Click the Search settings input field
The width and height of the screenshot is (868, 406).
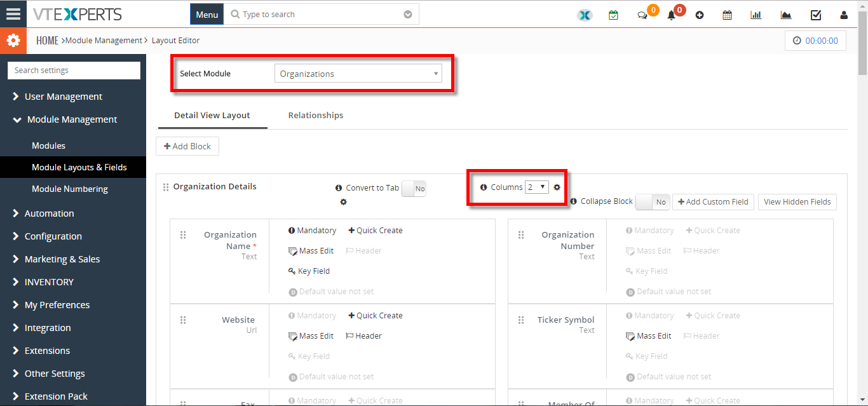[x=74, y=71]
